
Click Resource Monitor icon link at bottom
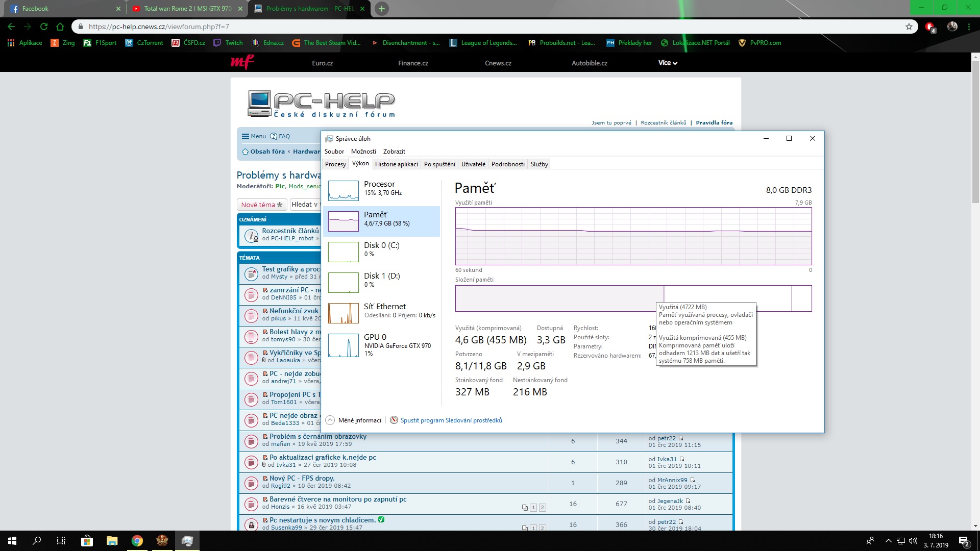point(394,420)
